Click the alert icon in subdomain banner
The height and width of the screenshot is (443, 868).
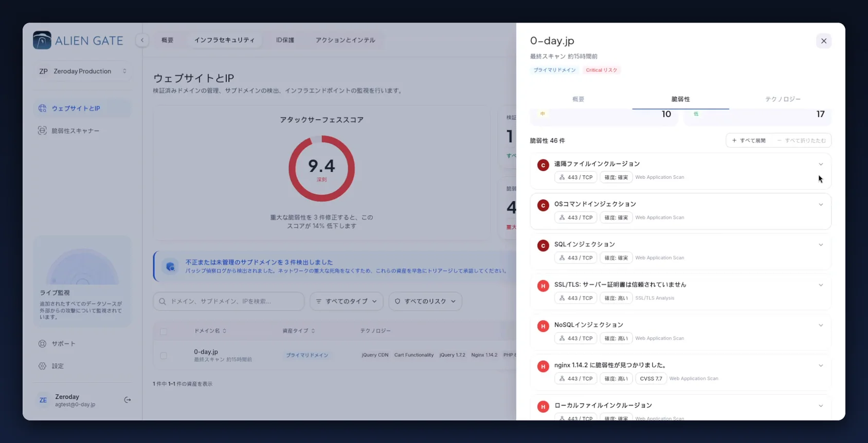click(x=170, y=266)
